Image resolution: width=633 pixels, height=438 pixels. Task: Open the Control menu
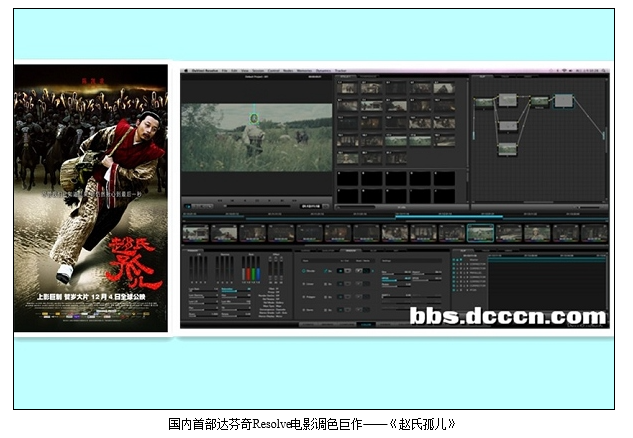274,71
